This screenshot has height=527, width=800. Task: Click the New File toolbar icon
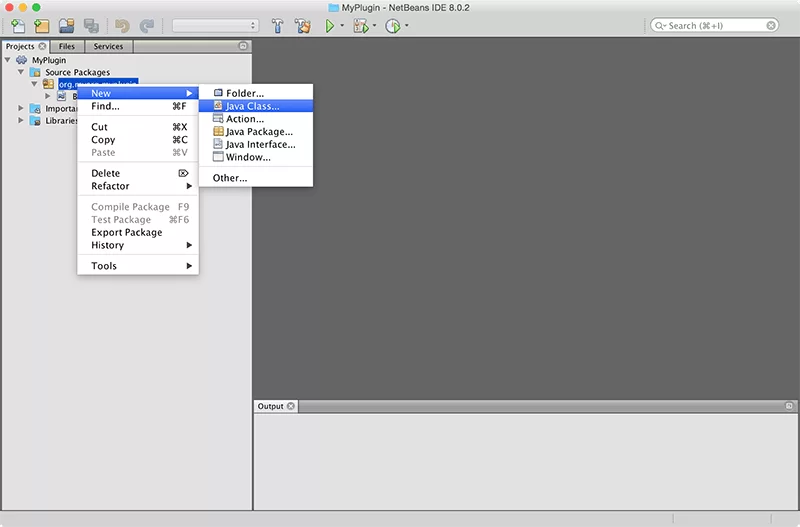tap(18, 26)
